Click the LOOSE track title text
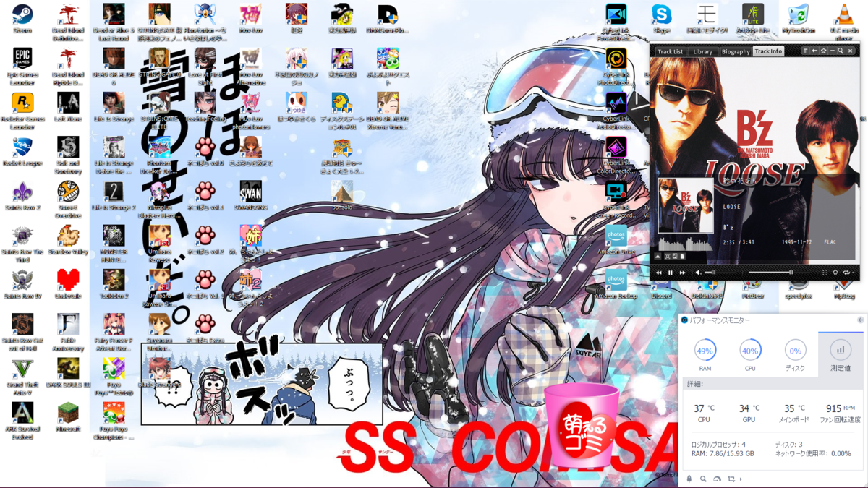 pyautogui.click(x=731, y=207)
